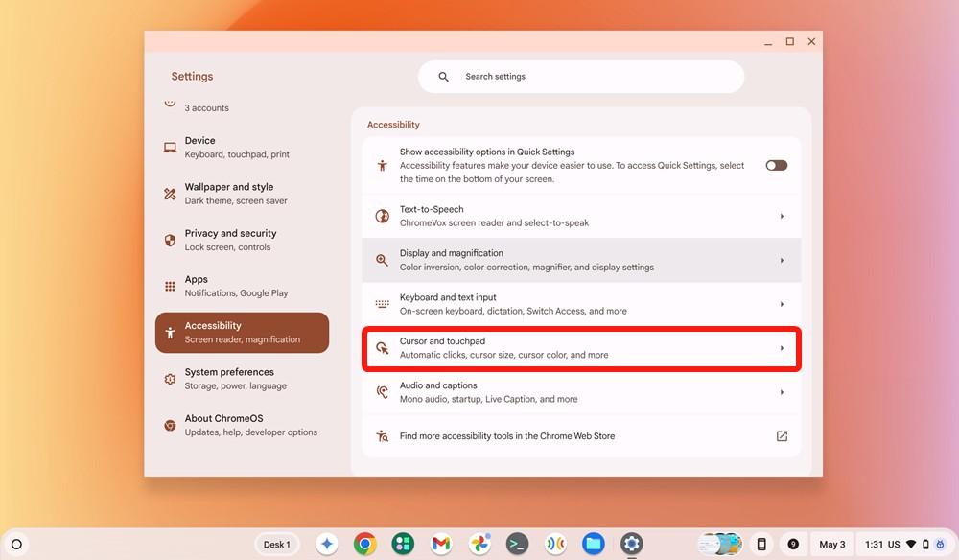
Task: Open the green grid app on shelf
Action: click(403, 544)
